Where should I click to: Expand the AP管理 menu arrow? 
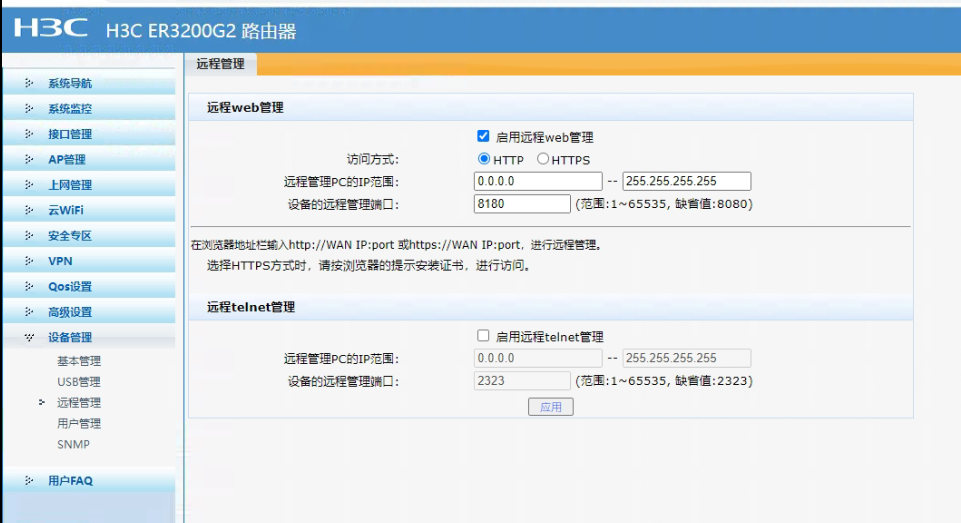click(x=29, y=159)
